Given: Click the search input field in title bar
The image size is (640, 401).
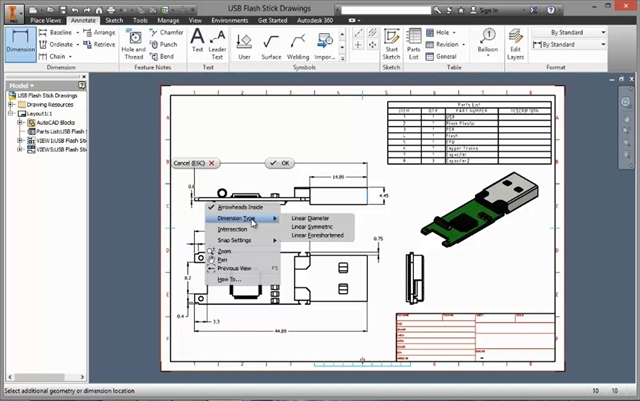Looking at the screenshot, I should [386, 10].
